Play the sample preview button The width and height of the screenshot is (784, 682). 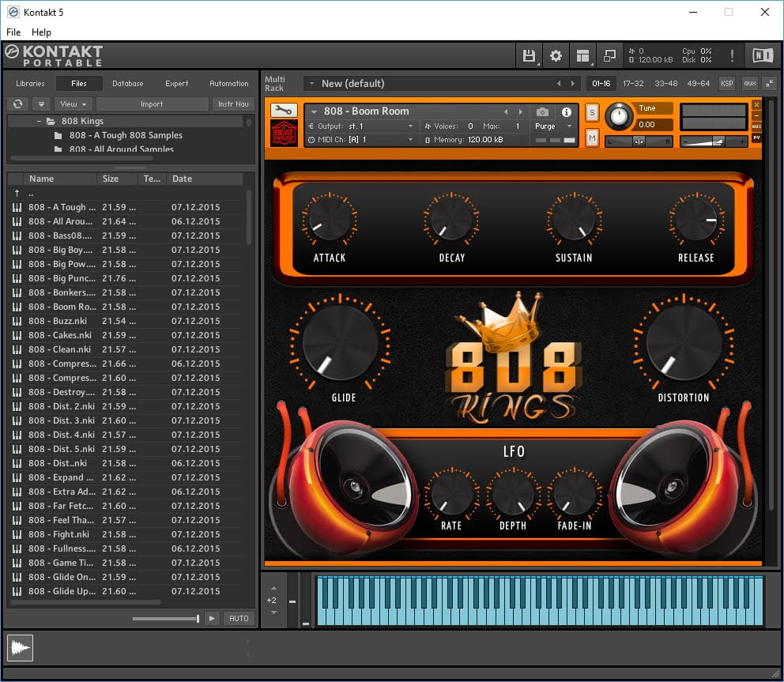point(212,619)
